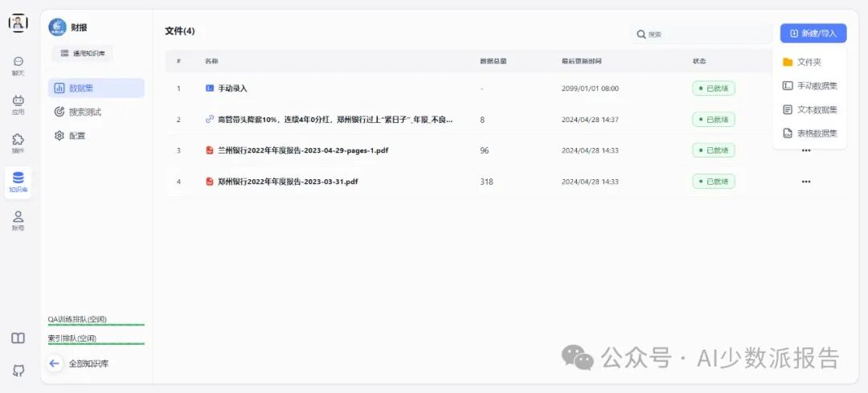The width and height of the screenshot is (868, 393).
Task: Click the 状态 column header
Action: 699,61
